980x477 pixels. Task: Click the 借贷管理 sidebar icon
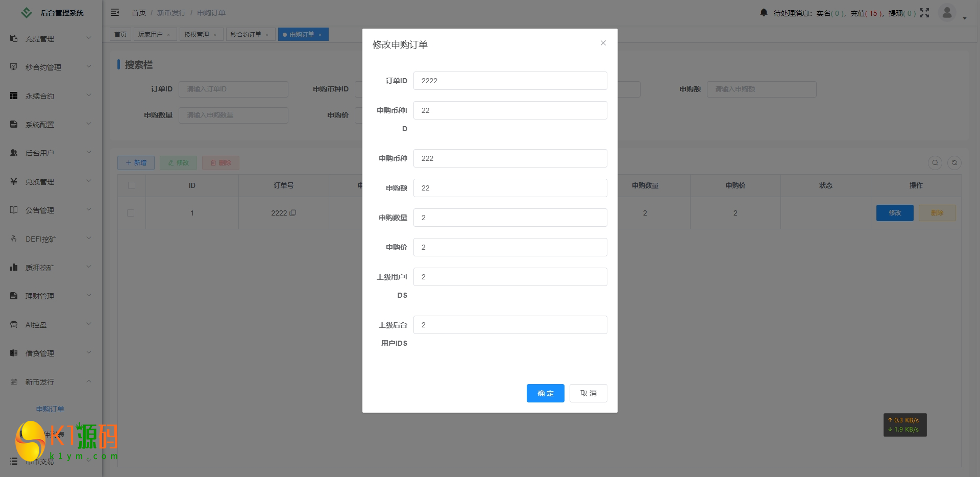pyautogui.click(x=14, y=353)
